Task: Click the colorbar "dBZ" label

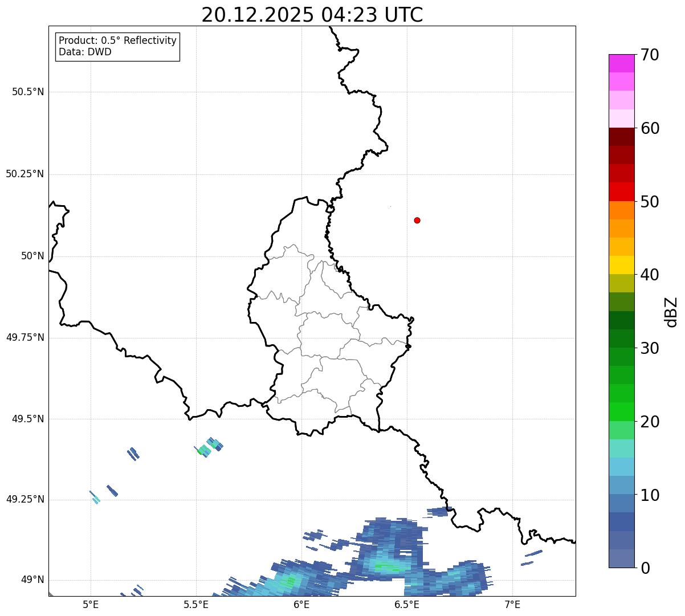Action: coord(671,312)
